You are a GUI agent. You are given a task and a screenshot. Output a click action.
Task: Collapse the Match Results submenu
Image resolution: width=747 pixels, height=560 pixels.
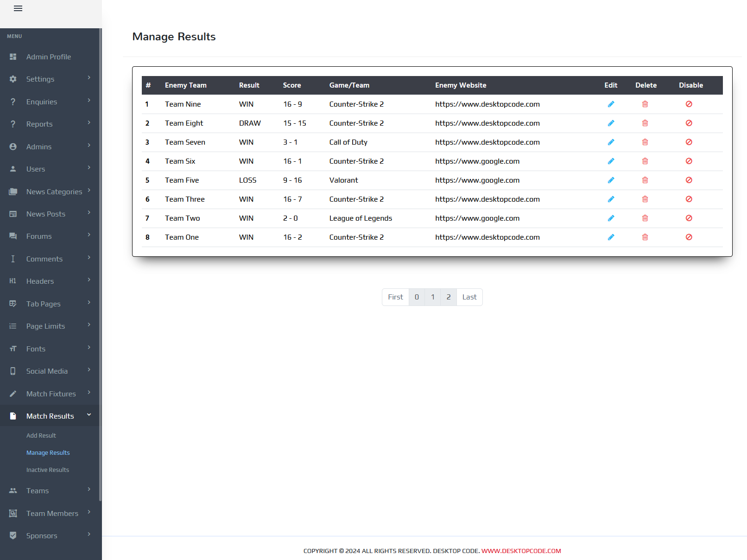tap(89, 415)
